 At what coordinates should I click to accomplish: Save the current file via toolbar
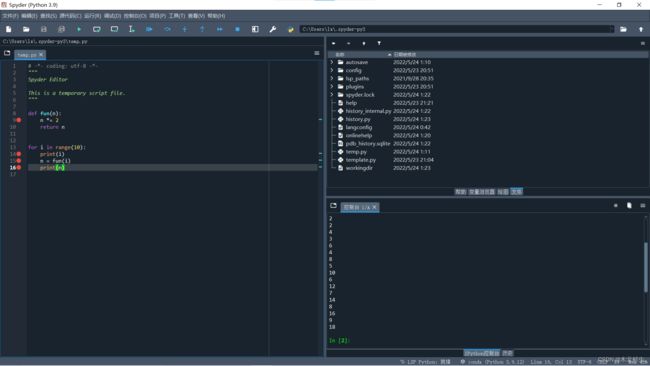pos(44,29)
